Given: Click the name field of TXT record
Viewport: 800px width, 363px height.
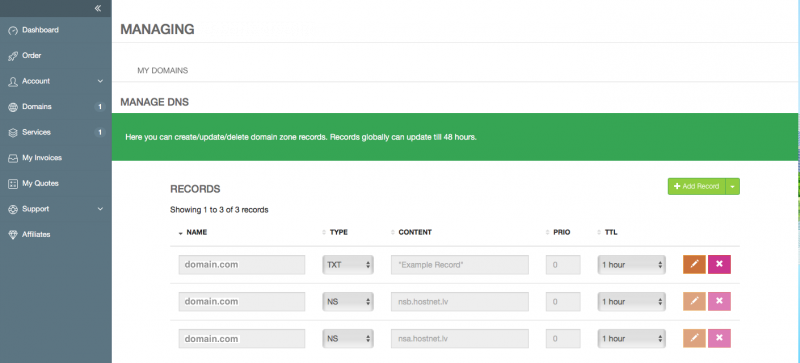Looking at the screenshot, I should [x=242, y=265].
